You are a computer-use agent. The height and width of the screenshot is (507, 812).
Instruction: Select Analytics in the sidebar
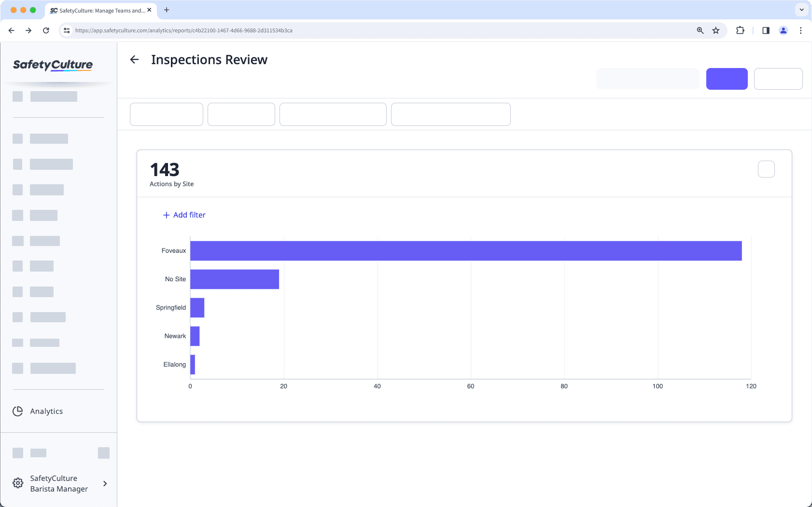tap(46, 411)
